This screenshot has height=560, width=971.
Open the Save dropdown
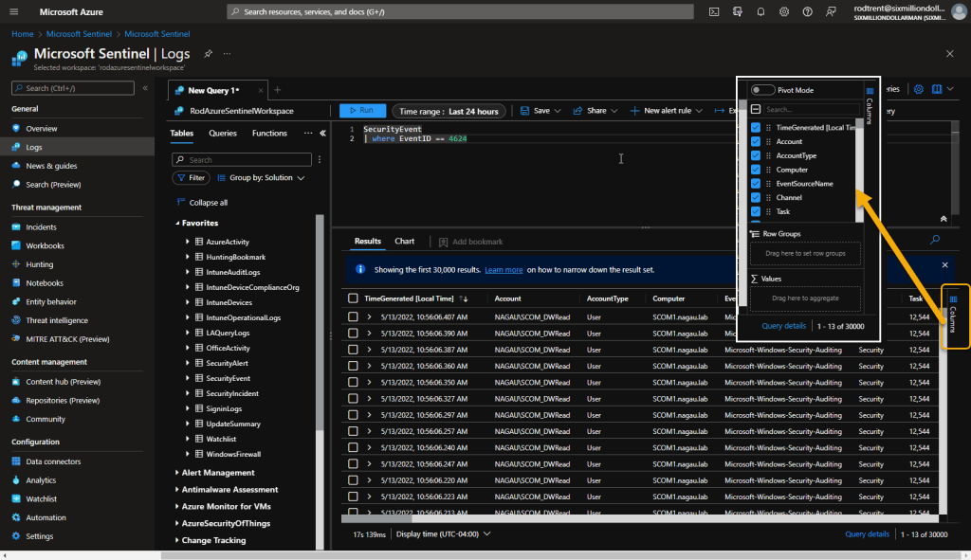[540, 111]
